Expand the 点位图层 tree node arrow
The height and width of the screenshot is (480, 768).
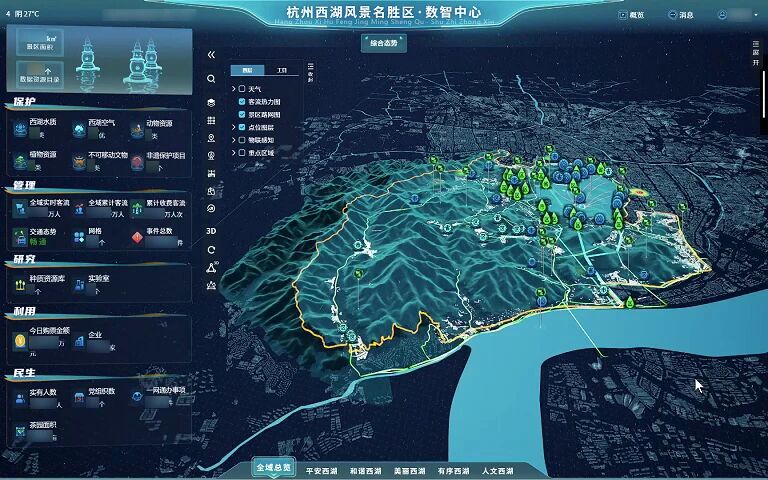click(234, 128)
